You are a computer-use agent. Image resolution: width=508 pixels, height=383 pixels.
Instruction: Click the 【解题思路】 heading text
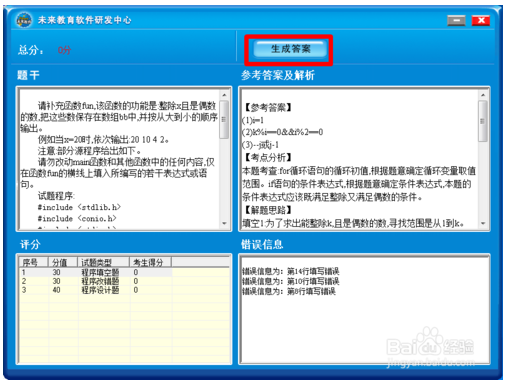click(x=268, y=210)
